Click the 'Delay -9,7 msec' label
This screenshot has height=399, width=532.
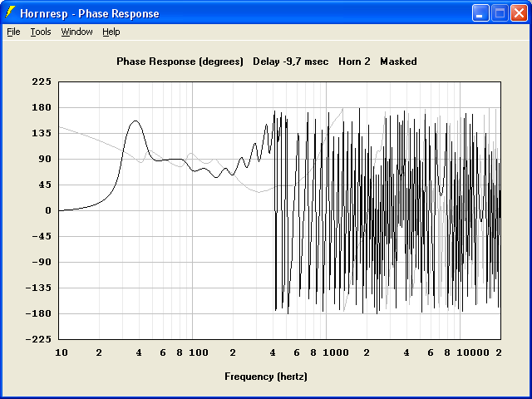[291, 62]
